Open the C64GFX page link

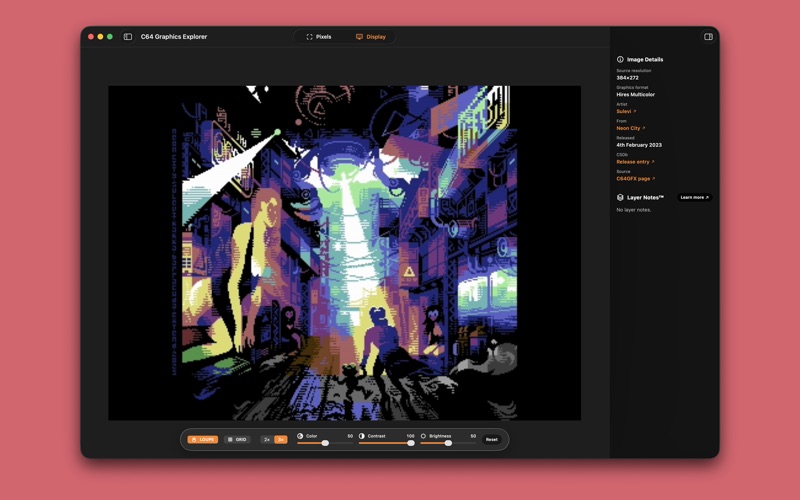636,179
